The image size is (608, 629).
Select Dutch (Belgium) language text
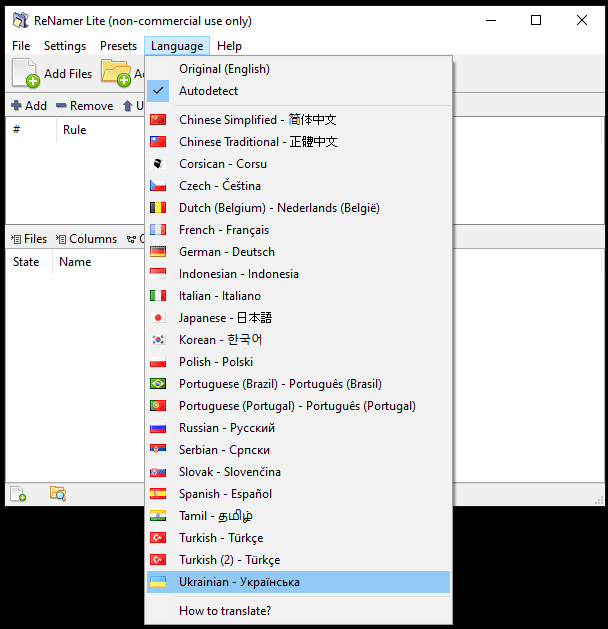279,208
